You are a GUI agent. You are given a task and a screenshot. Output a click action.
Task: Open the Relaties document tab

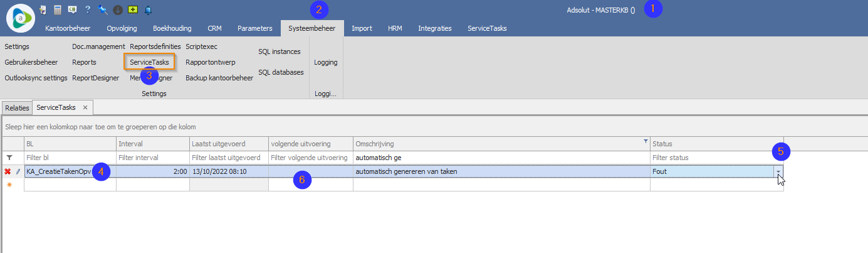[x=17, y=107]
